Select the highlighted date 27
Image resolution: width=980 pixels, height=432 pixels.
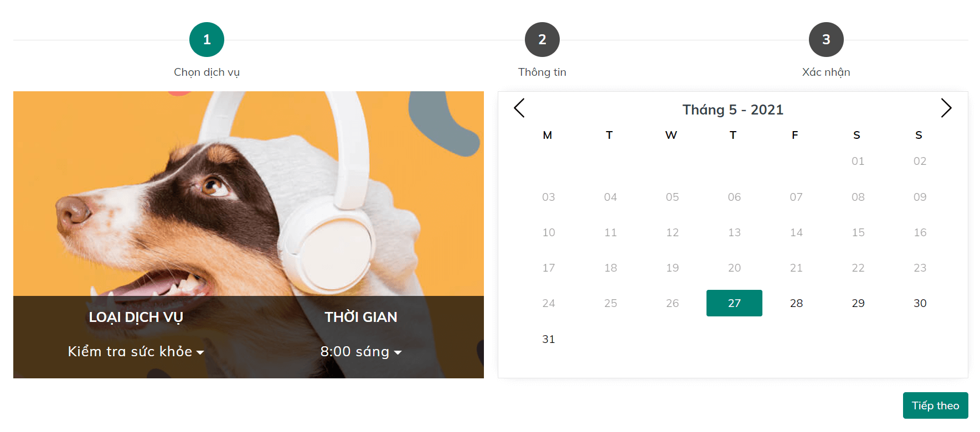pyautogui.click(x=734, y=303)
